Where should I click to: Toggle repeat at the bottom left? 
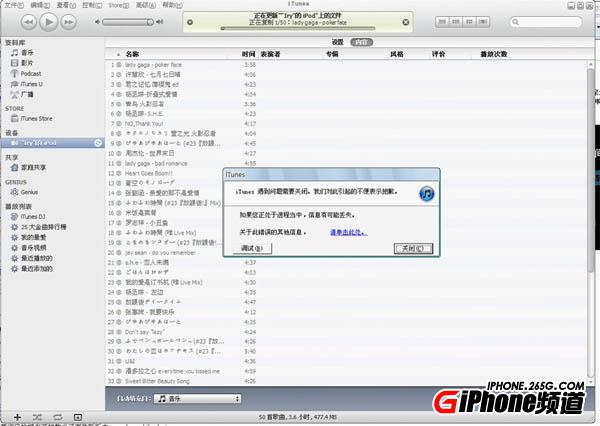click(x=58, y=417)
